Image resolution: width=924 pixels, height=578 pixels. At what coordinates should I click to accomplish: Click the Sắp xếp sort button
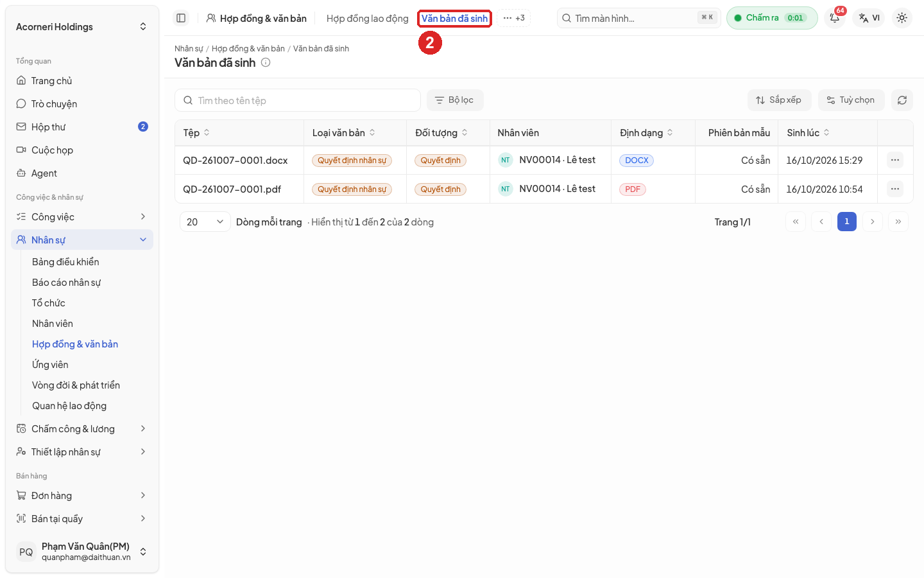coord(779,100)
